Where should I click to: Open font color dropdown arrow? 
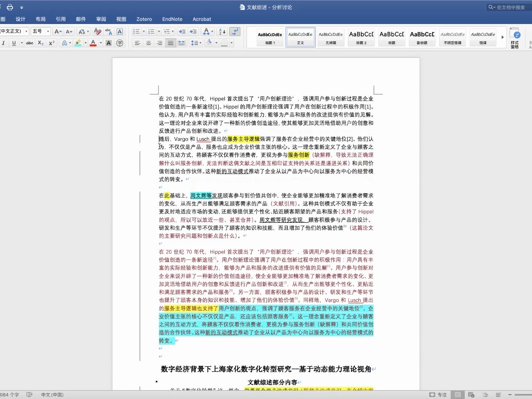[x=100, y=43]
